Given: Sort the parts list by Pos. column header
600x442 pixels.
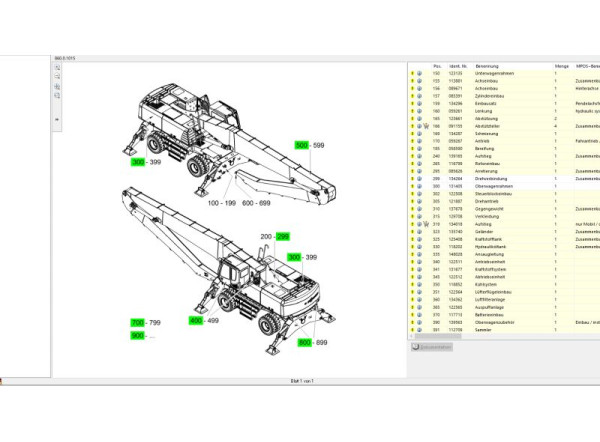Looking at the screenshot, I should coord(437,63).
